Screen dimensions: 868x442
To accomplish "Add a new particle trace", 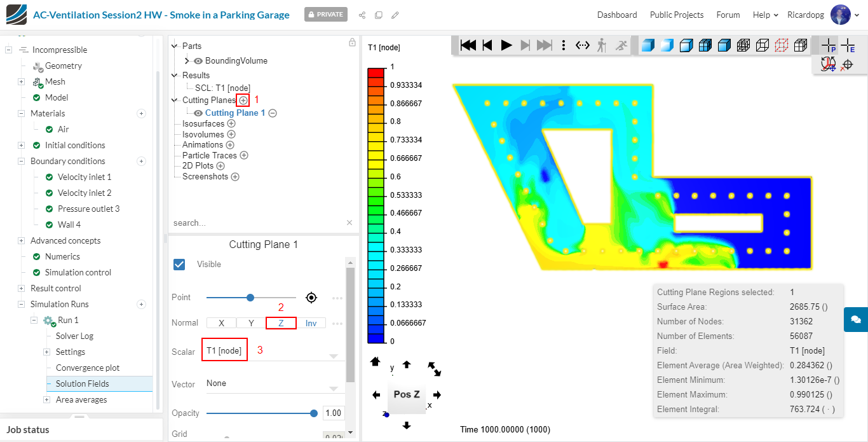I will pyautogui.click(x=244, y=155).
